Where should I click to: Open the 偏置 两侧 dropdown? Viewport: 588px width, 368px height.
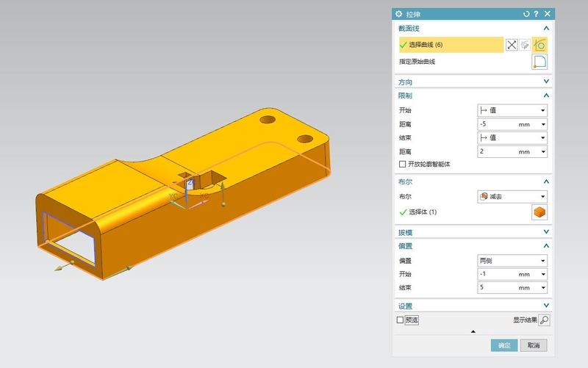tap(512, 261)
